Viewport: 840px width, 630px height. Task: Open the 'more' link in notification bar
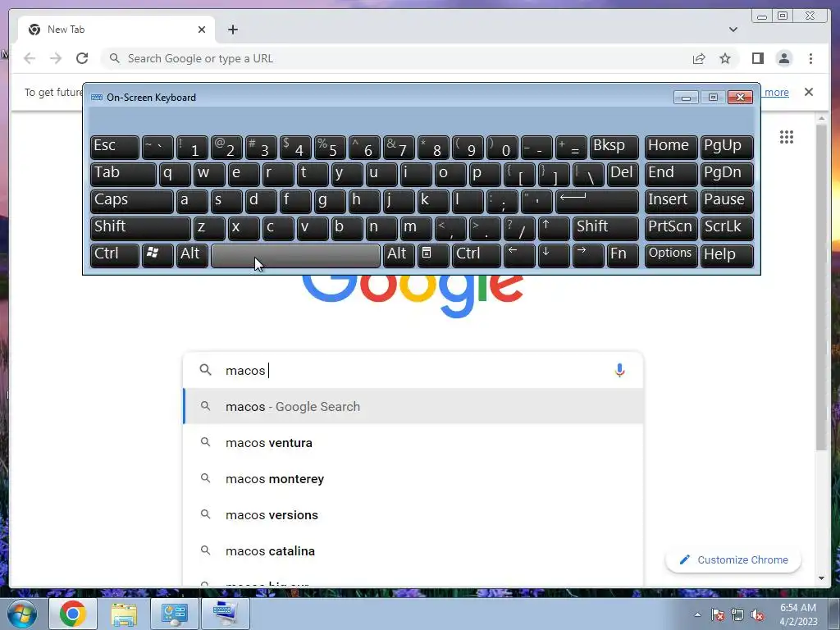click(776, 92)
